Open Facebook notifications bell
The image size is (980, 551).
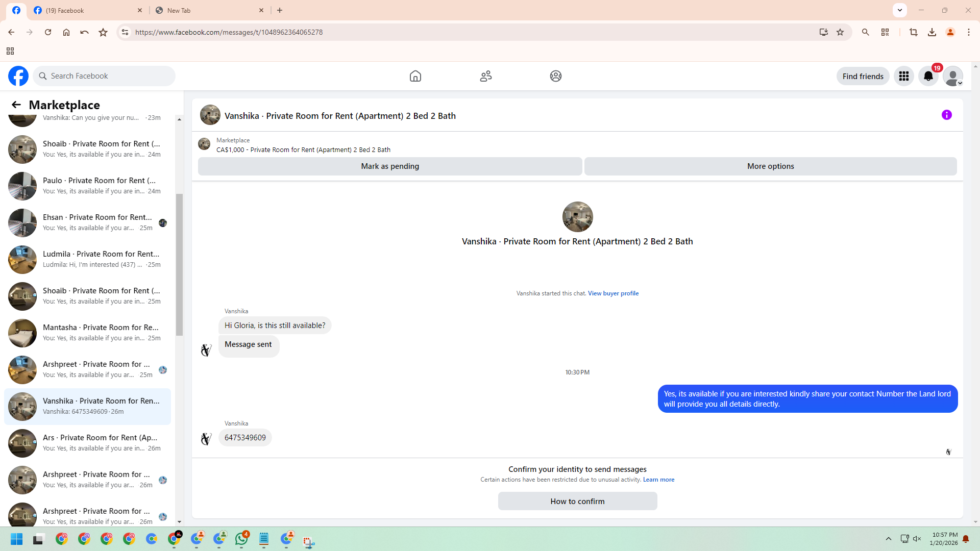[x=928, y=76]
